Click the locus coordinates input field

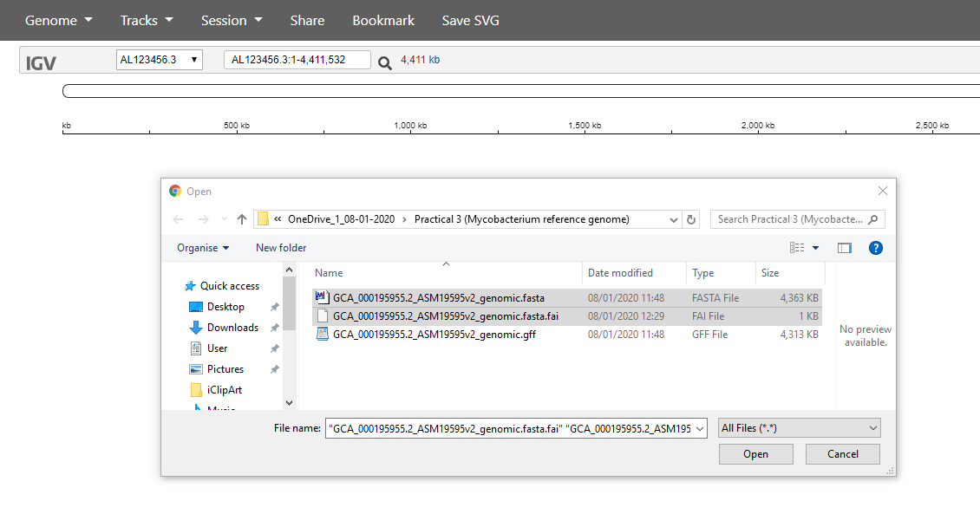(x=297, y=60)
